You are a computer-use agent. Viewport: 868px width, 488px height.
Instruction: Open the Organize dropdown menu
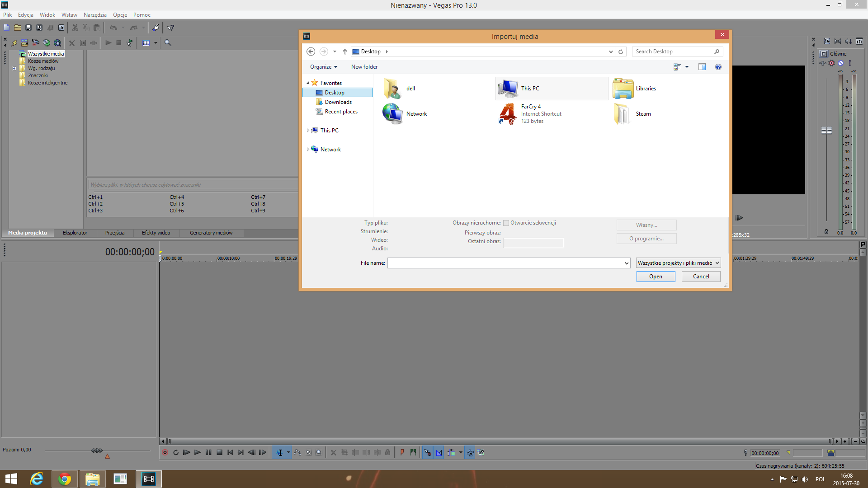tap(323, 67)
